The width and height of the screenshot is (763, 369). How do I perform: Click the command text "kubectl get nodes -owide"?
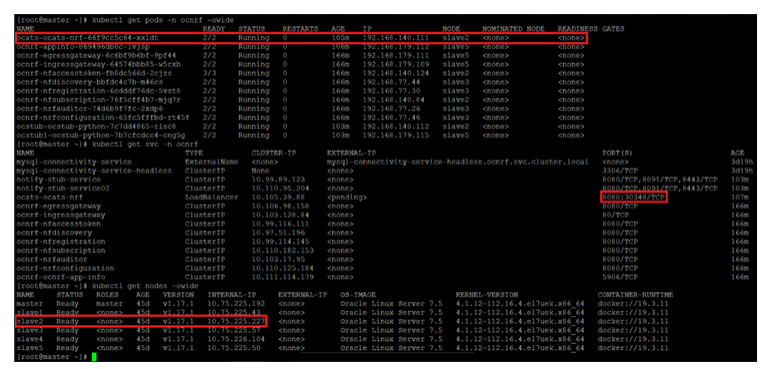tap(145, 286)
